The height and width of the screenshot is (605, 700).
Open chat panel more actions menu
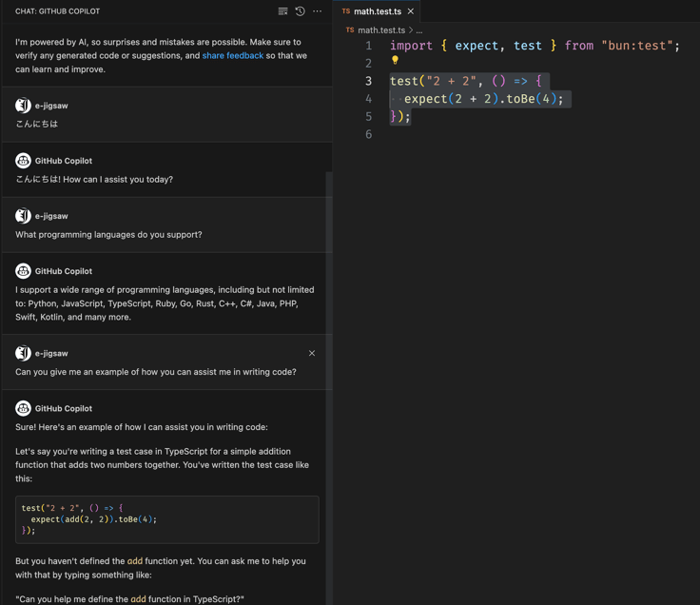[x=317, y=11]
